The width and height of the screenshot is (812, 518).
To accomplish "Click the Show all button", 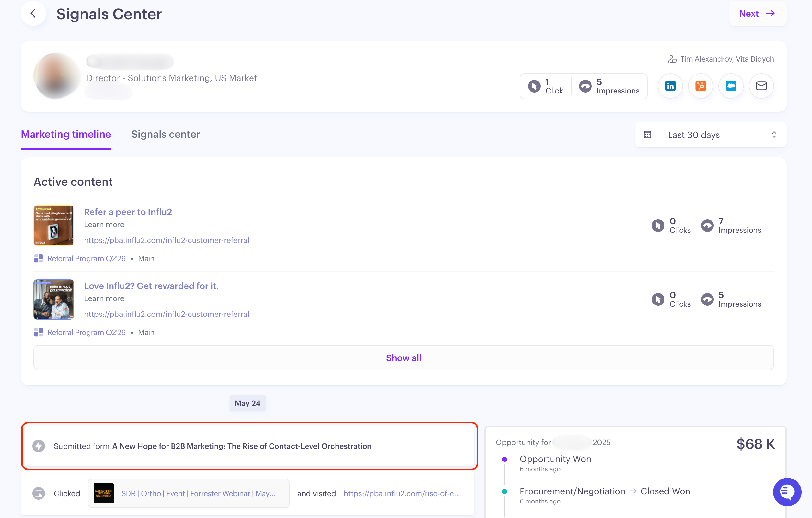I will point(403,358).
